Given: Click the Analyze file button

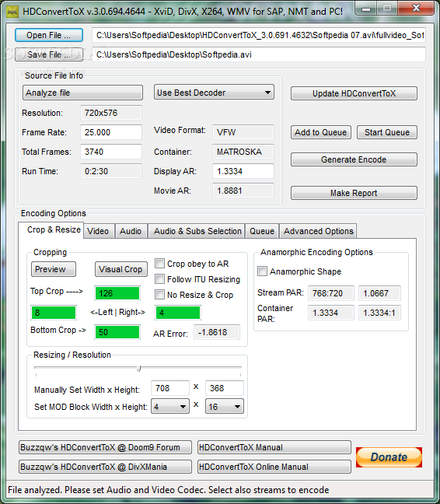Looking at the screenshot, I should click(82, 93).
